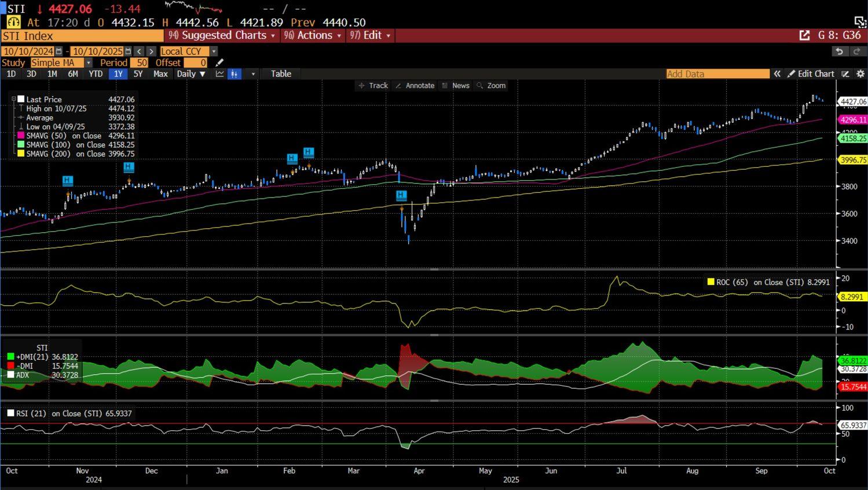The width and height of the screenshot is (868, 490).
Task: Open the start date calendar picker
Action: [58, 51]
